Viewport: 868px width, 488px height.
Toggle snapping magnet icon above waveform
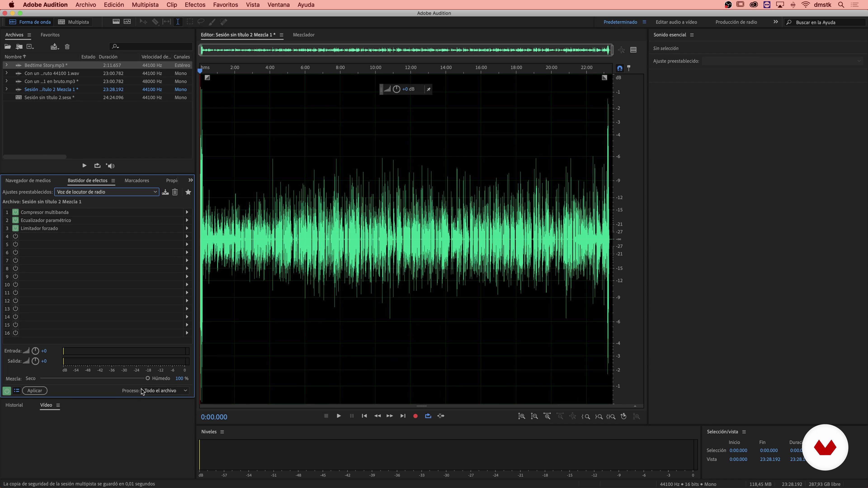click(x=620, y=68)
